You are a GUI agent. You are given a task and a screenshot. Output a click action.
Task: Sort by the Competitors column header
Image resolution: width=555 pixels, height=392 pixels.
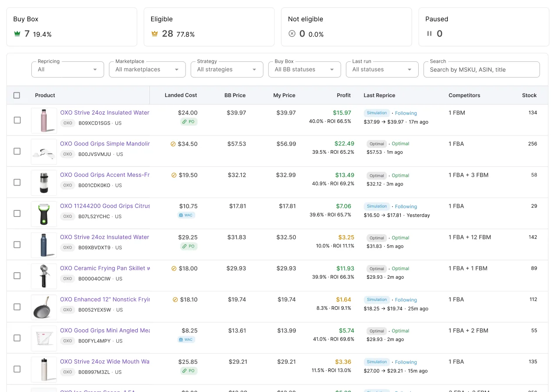point(464,95)
